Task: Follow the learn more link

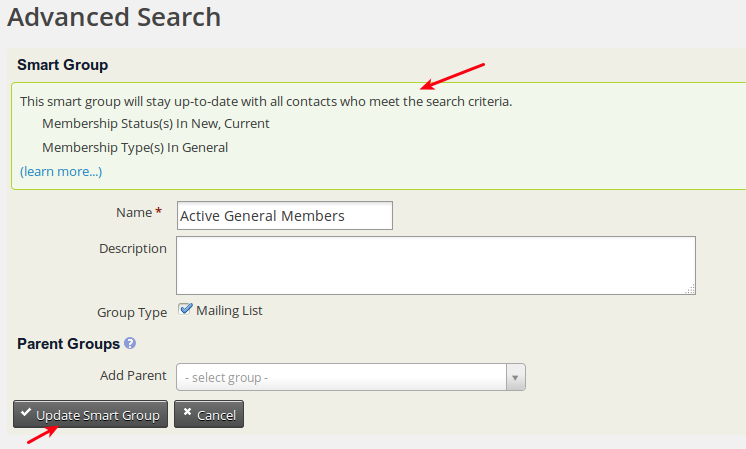Action: click(61, 171)
